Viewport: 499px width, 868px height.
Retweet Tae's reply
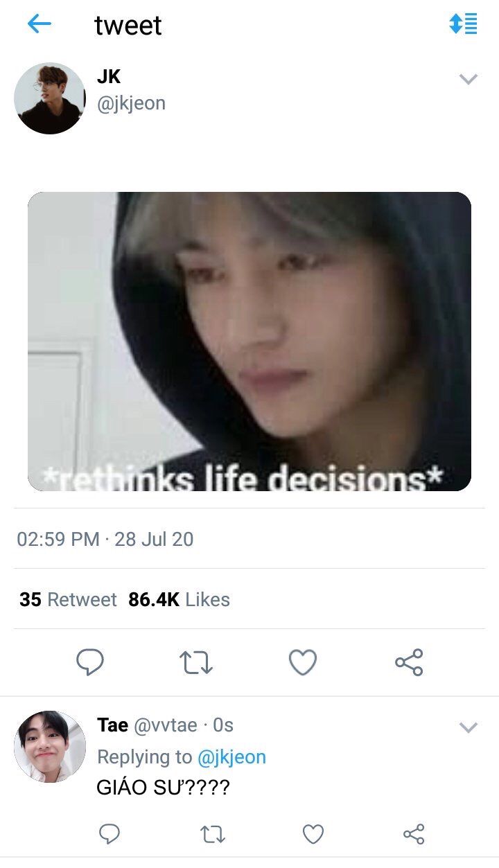point(212,833)
